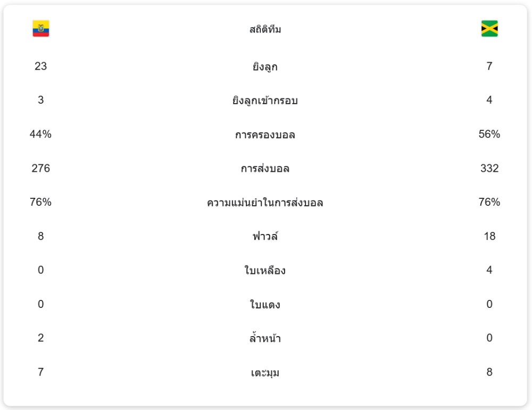Click the ใบแดง stat label
Image resolution: width=532 pixels, height=410 pixels.
coord(265,305)
